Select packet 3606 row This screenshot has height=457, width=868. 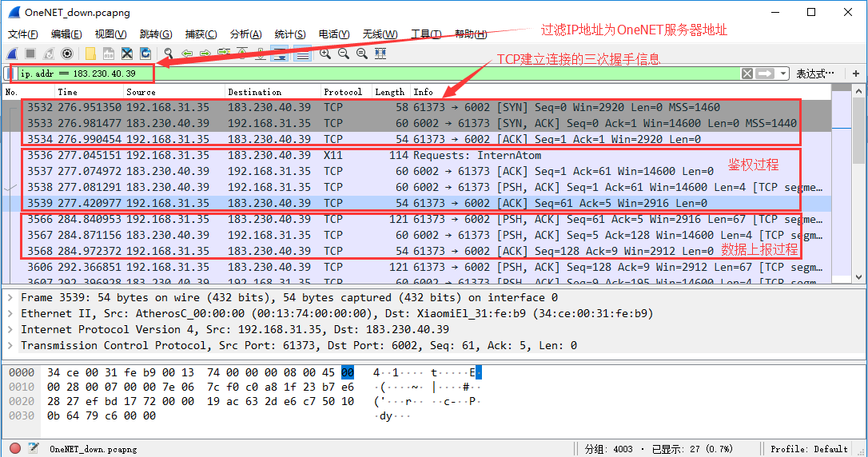(x=416, y=267)
